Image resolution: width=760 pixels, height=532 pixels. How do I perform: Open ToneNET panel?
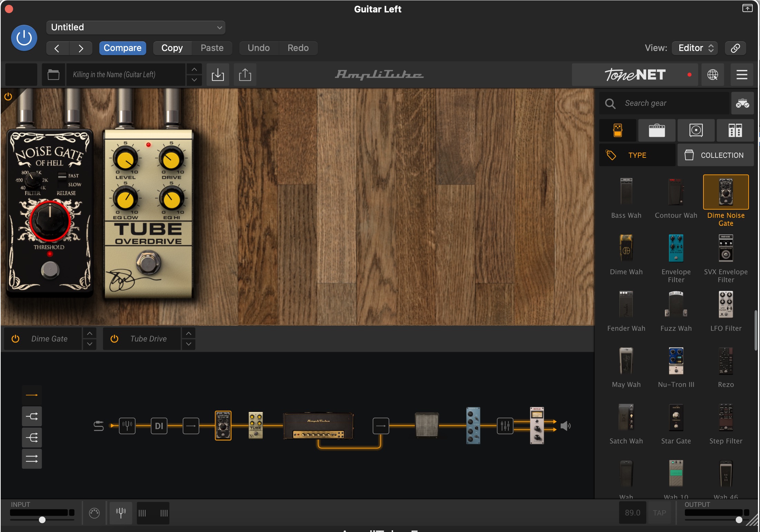pos(635,74)
